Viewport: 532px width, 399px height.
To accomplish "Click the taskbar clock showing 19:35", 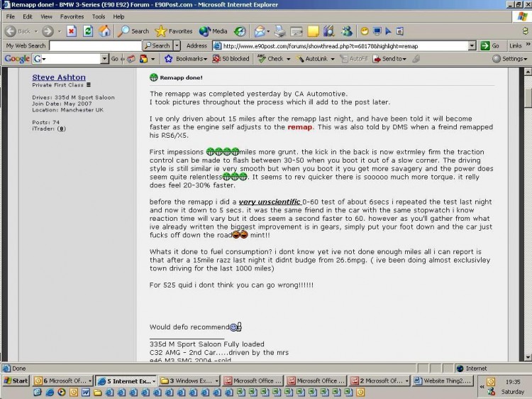I will coord(513,382).
